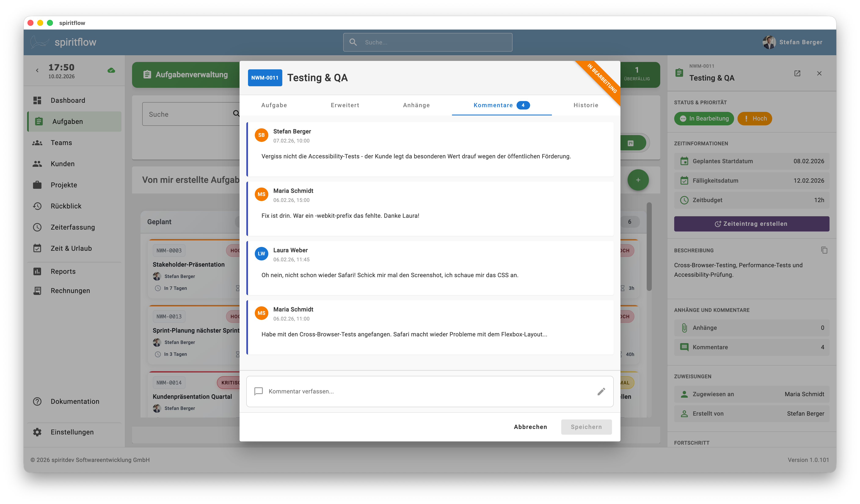Viewport: 860px width, 504px height.
Task: Click the Kommentar verfassen input field
Action: [x=427, y=392]
